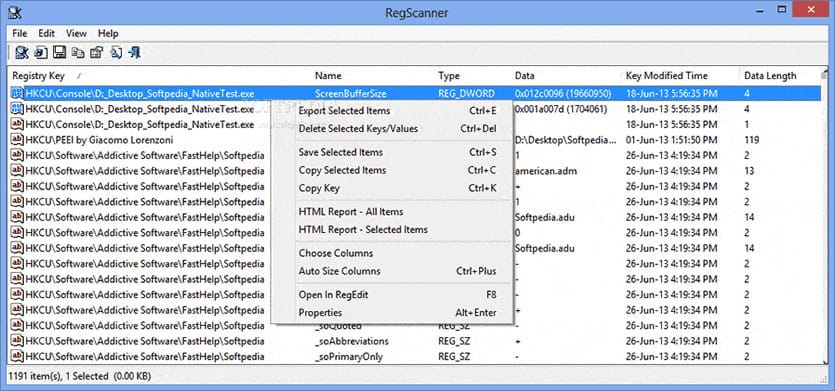Click the Exit door toolbar icon

[x=134, y=52]
